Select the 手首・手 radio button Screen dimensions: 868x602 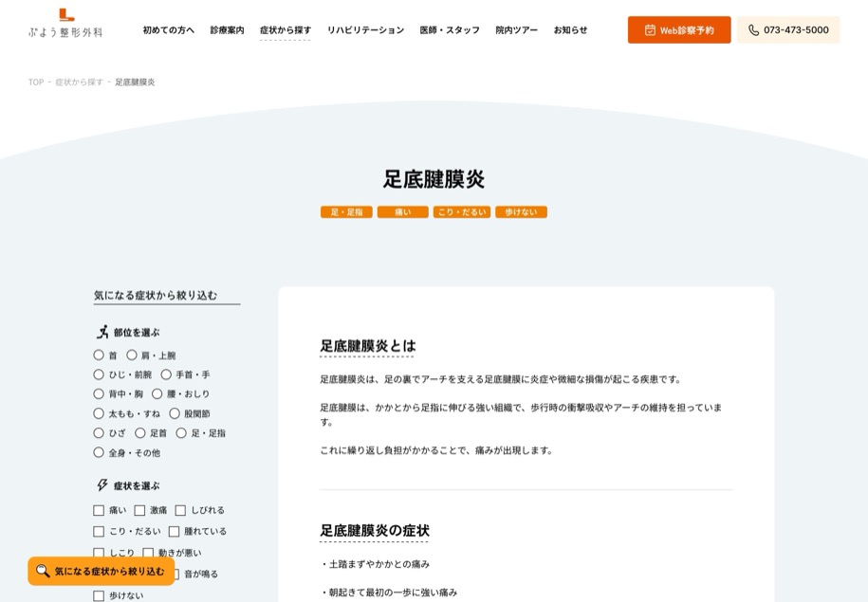pyautogui.click(x=166, y=374)
